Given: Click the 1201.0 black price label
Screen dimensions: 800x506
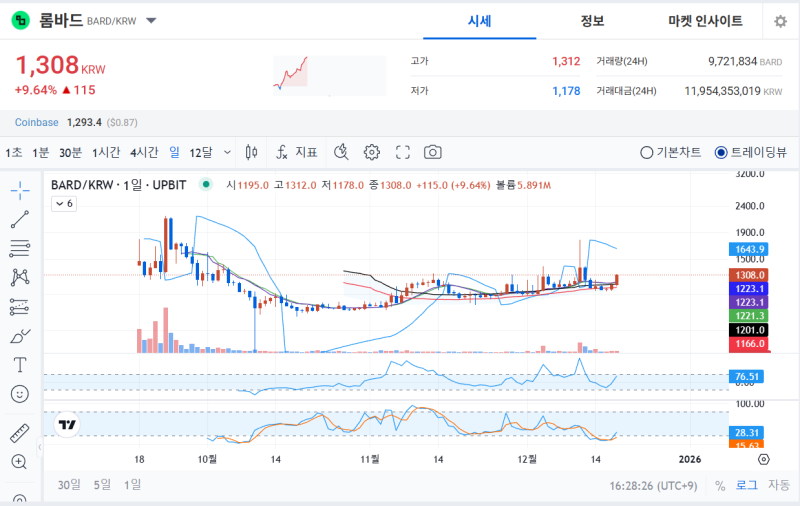Looking at the screenshot, I should tap(749, 330).
